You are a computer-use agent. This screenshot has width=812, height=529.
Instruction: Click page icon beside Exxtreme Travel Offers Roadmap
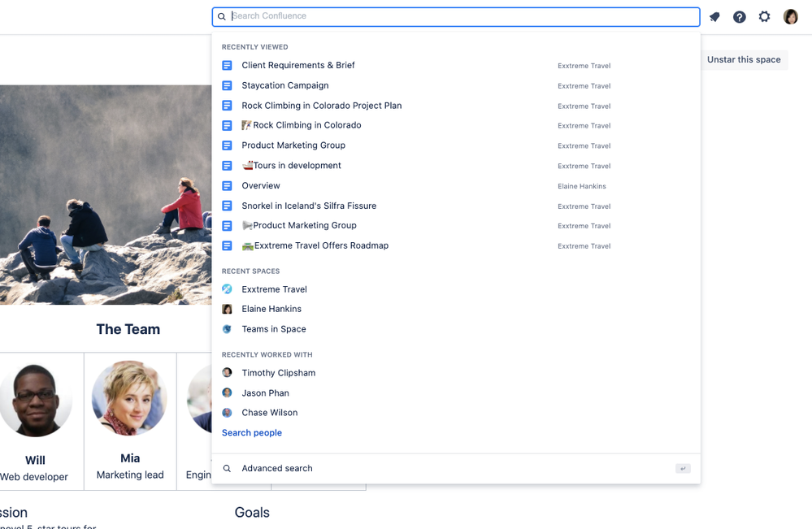pos(227,246)
